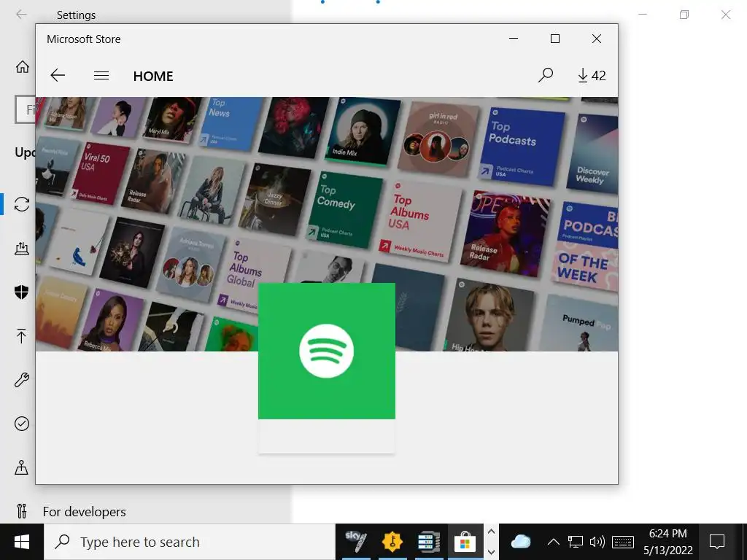Image resolution: width=747 pixels, height=560 pixels.
Task: Open network tray icon
Action: (576, 542)
